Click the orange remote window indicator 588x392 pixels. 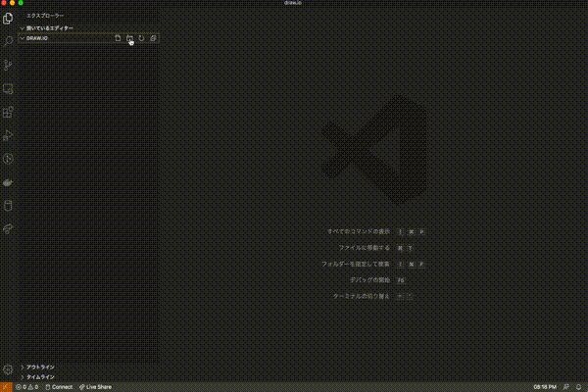pyautogui.click(x=6, y=387)
